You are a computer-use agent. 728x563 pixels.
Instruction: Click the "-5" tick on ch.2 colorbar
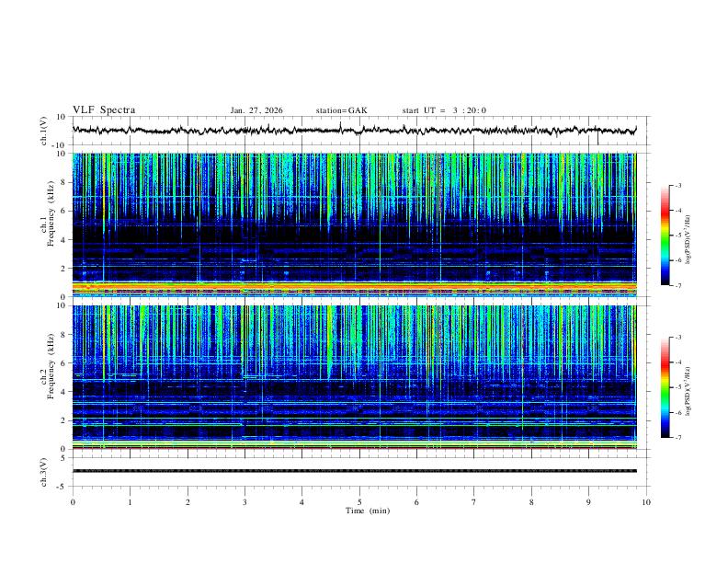677,387
